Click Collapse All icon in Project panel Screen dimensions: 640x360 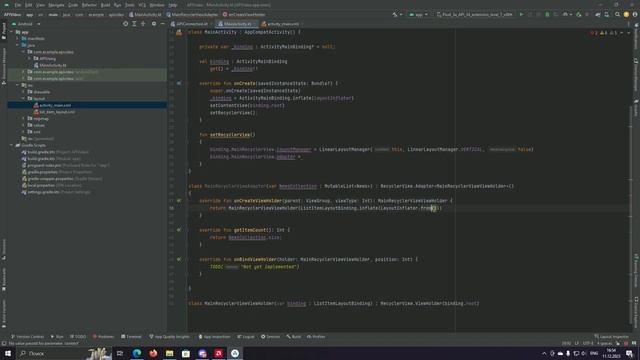pos(143,24)
